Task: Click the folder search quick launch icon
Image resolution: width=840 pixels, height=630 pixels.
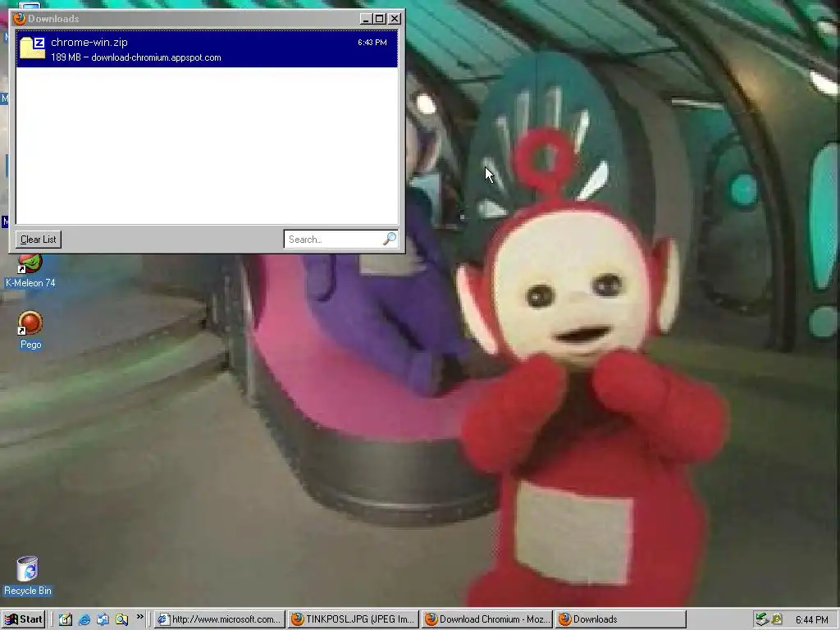Action: tap(121, 619)
